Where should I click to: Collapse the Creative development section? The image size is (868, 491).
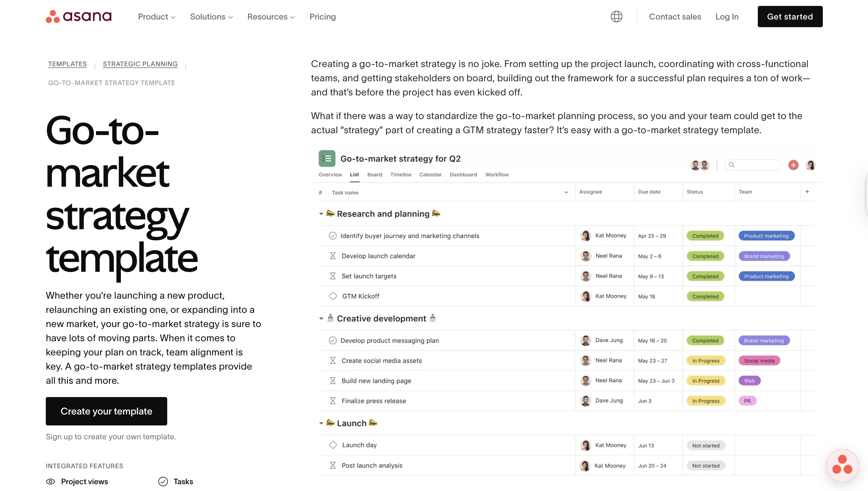coord(321,318)
